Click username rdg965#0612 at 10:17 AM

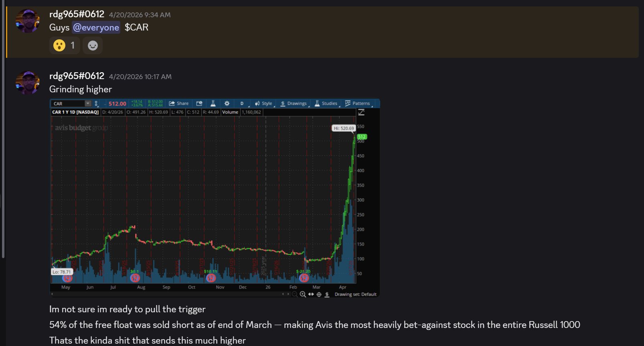[77, 76]
